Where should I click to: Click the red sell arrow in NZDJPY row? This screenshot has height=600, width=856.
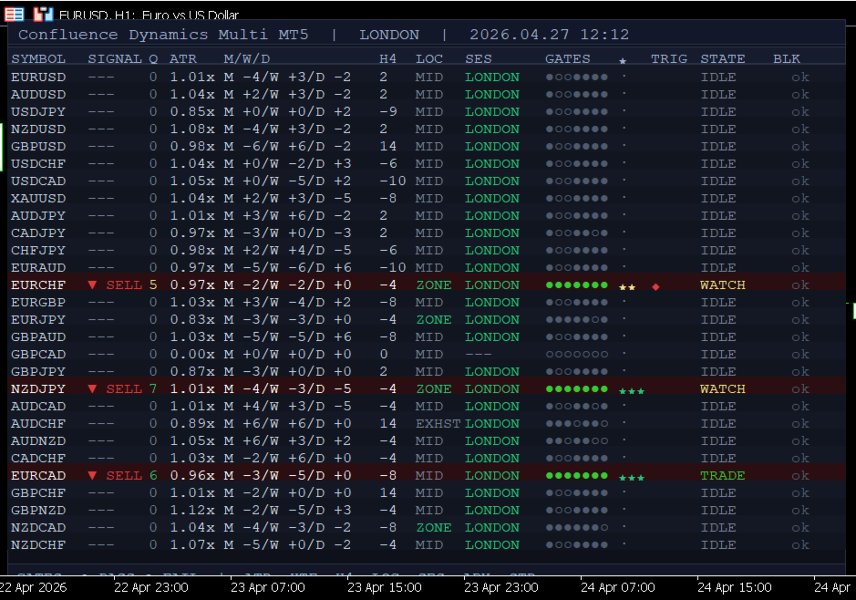click(x=92, y=389)
